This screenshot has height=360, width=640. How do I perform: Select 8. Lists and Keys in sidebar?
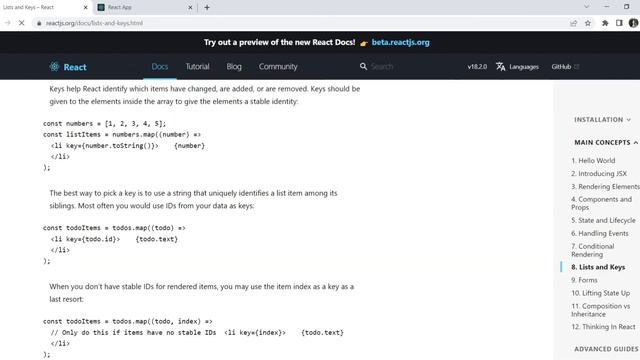tap(598, 267)
